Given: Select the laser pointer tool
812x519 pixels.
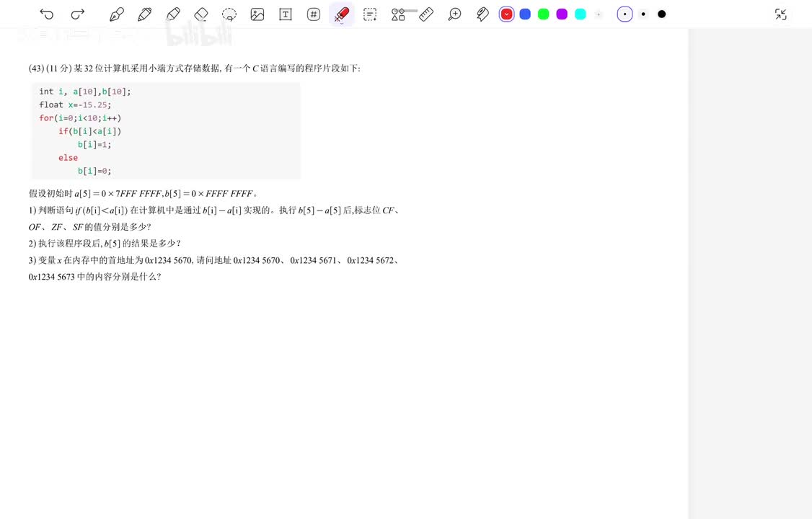Looking at the screenshot, I should click(342, 14).
